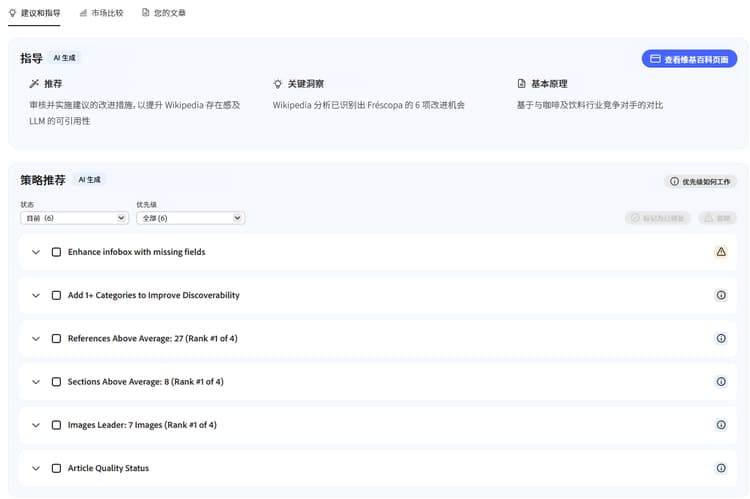Click the Sections Above Average: 8 title

coord(145,382)
